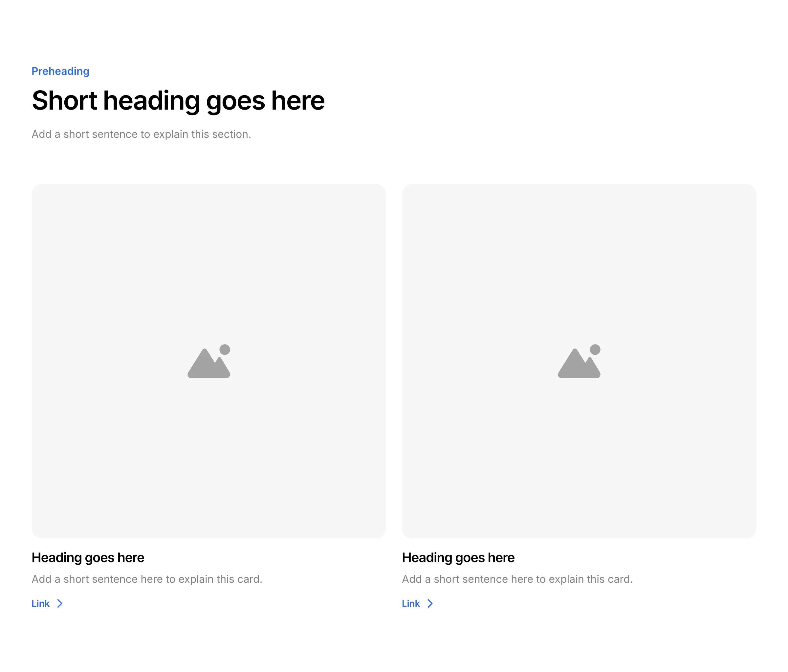
Task: Click the sun circle in right placeholder icon
Action: pos(595,349)
